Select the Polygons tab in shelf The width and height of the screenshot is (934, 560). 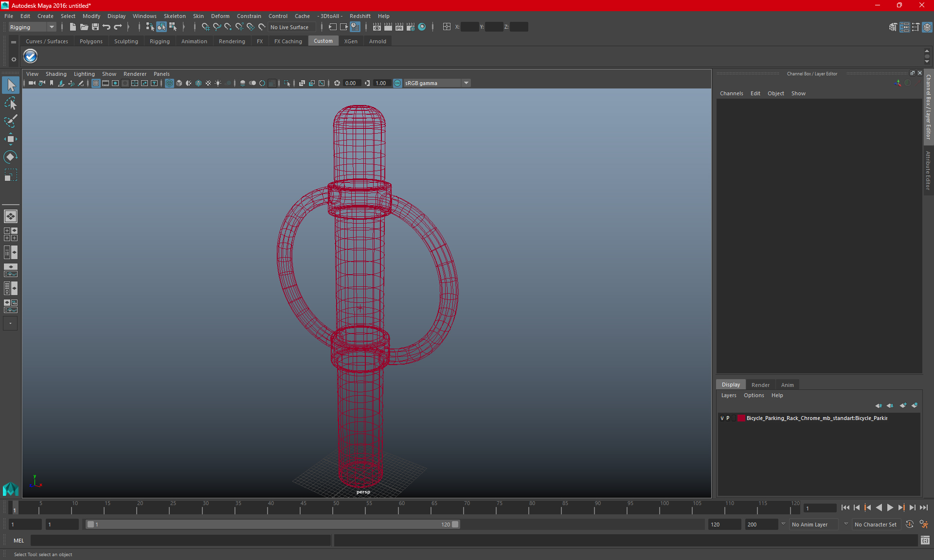click(x=90, y=41)
